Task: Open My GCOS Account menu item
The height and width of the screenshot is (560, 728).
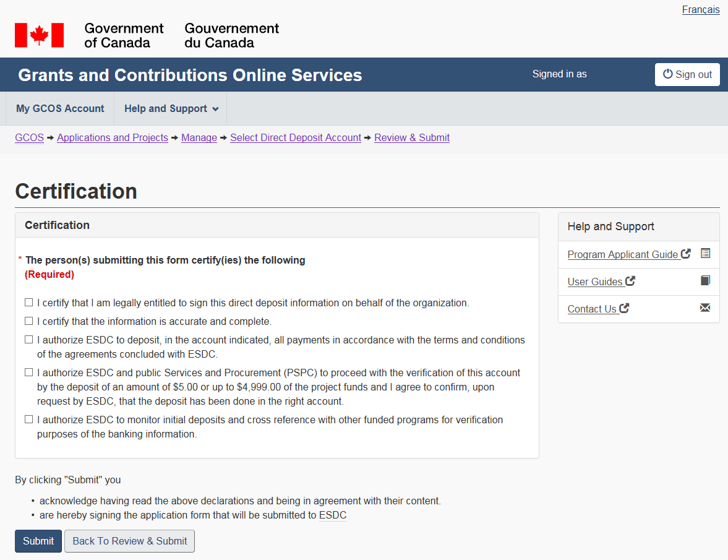Action: point(60,109)
